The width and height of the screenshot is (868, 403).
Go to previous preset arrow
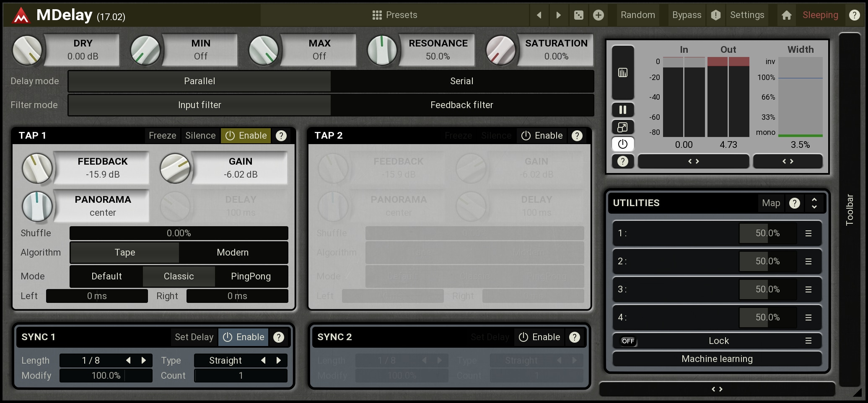pos(539,15)
